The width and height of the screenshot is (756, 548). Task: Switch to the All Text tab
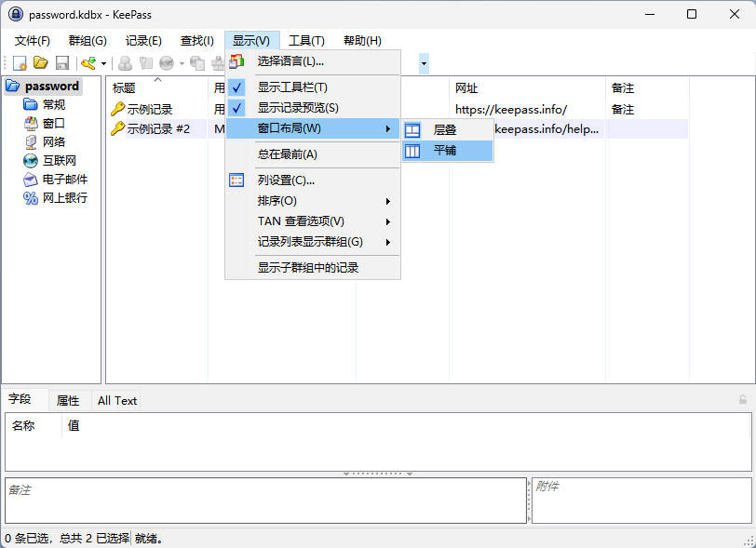tap(117, 400)
